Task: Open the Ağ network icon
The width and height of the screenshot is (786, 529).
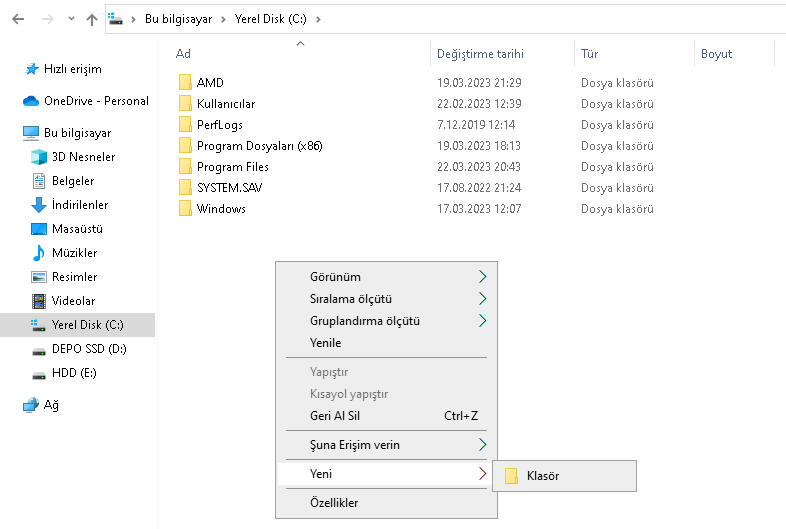Action: point(30,405)
